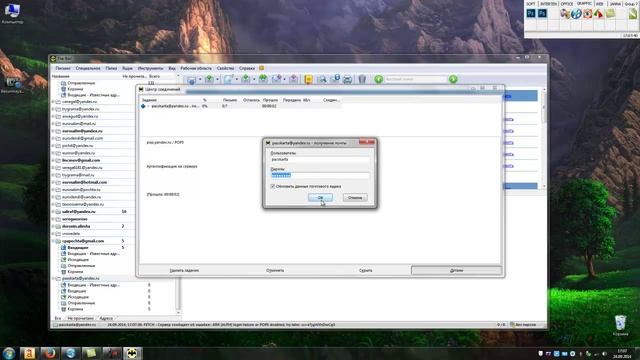Open first Photoshop icon in top-right launcher
The image size is (640, 360).
pyautogui.click(x=531, y=13)
